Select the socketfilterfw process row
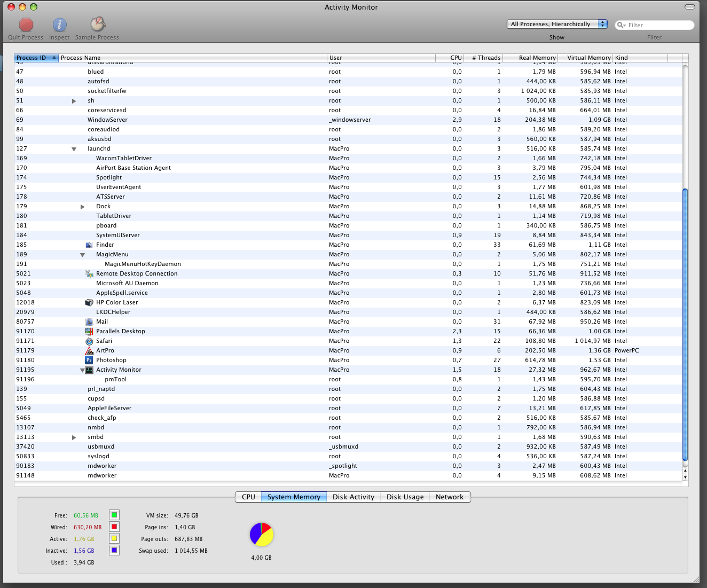Image resolution: width=707 pixels, height=588 pixels. click(x=349, y=91)
